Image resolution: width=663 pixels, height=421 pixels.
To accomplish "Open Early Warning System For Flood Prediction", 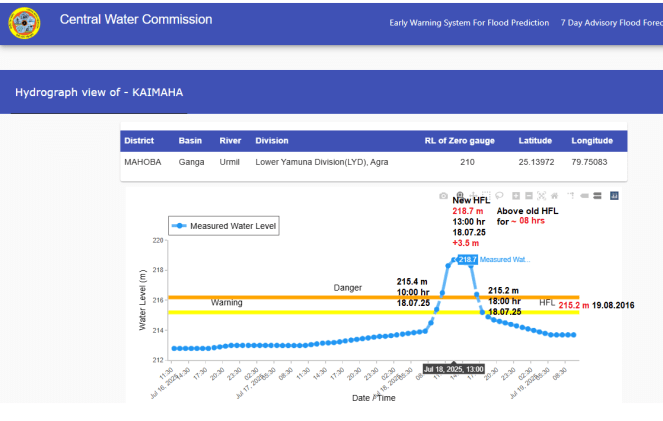I will [x=467, y=22].
